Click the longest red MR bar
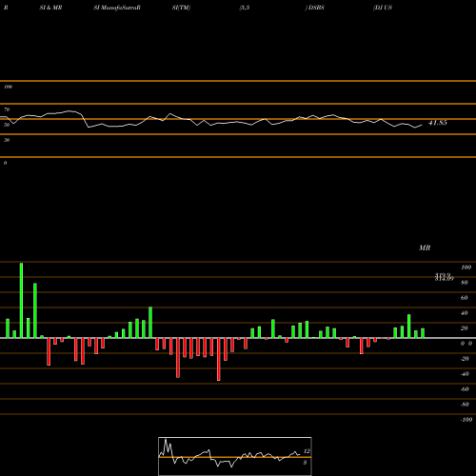 pyautogui.click(x=219, y=359)
